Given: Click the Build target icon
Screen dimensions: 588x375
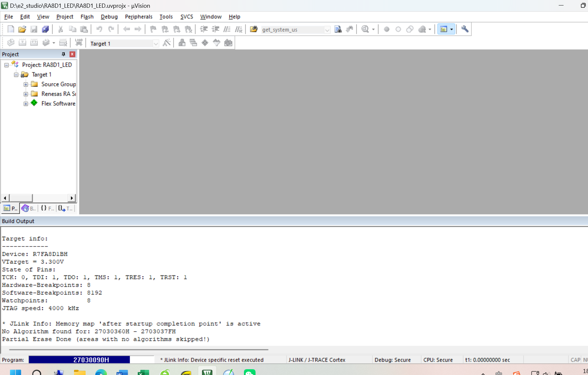Looking at the screenshot, I should pos(22,43).
